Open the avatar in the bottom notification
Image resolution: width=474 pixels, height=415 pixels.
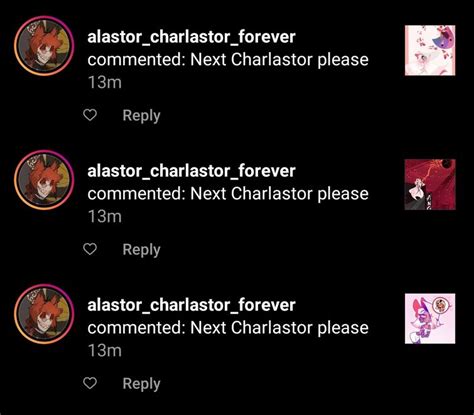point(44,314)
